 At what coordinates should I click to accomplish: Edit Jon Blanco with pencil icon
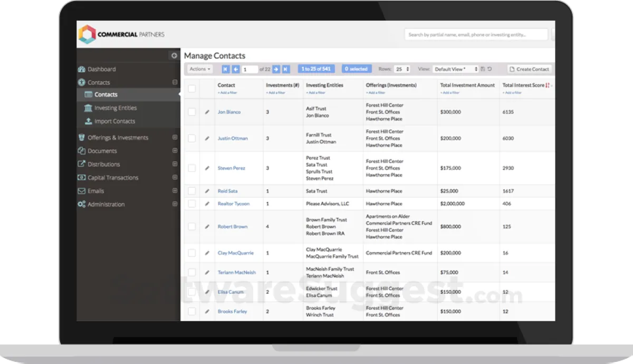(x=207, y=112)
